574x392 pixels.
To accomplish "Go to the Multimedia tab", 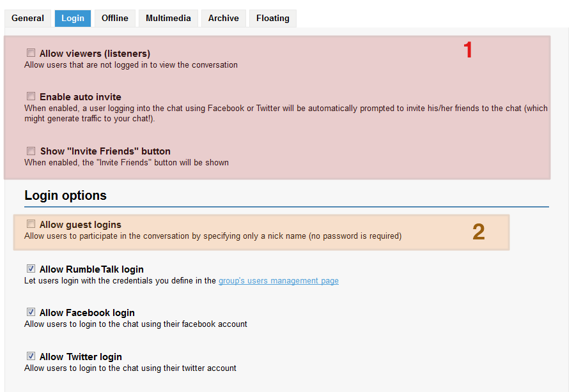I will pos(168,18).
